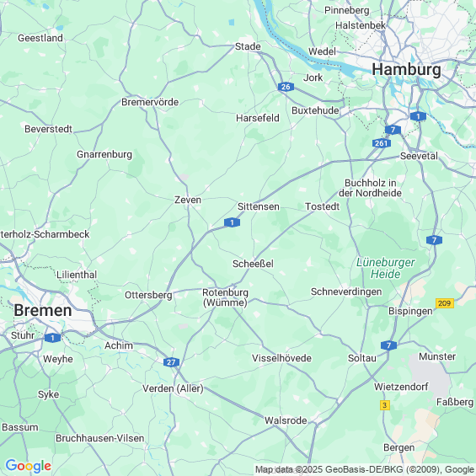
Task: Click the Schneverdingen town label
Action: coord(346,291)
